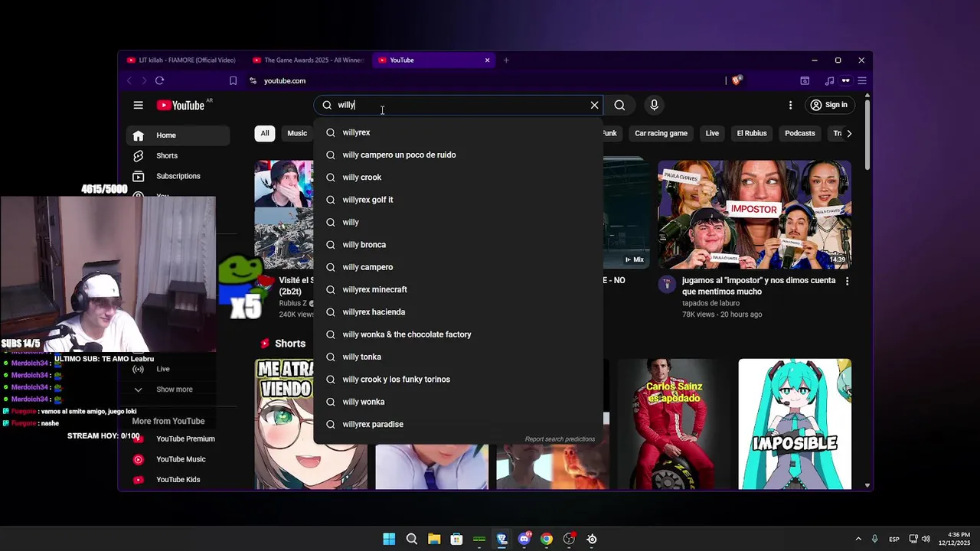Viewport: 980px width, 551px height.
Task: Select the 'El Rubius' filter chip
Action: pos(752,133)
